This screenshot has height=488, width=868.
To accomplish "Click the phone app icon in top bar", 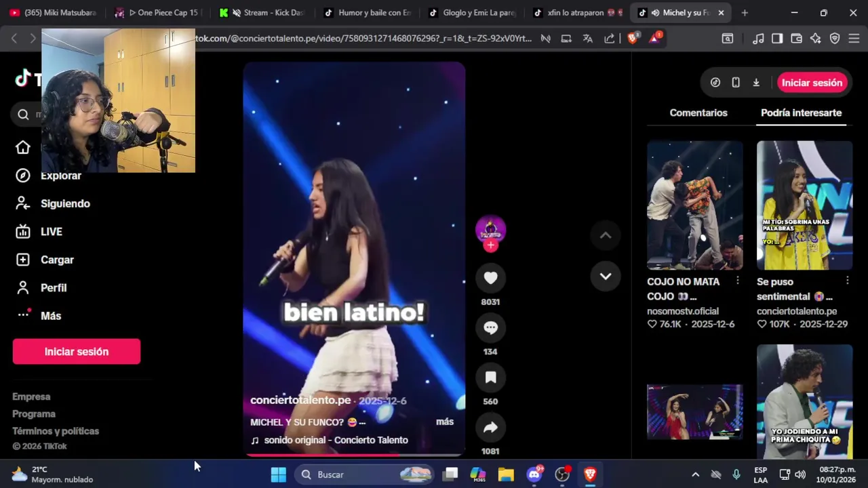I will click(736, 83).
